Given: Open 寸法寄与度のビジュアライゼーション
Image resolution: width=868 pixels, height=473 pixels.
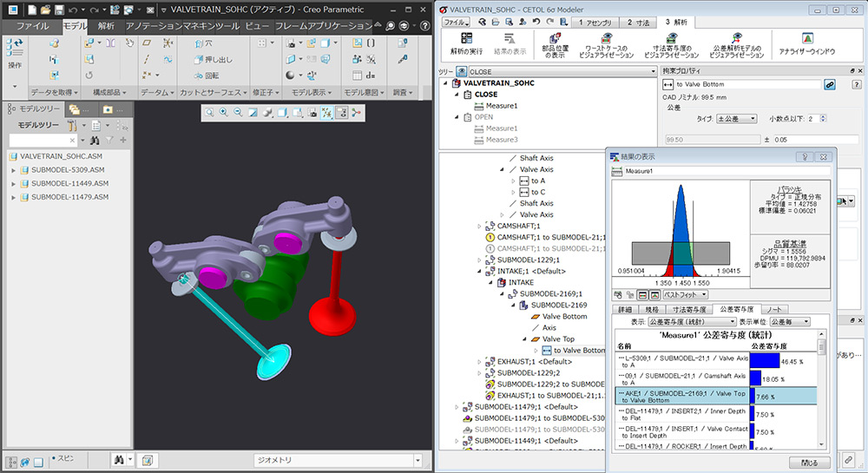Looking at the screenshot, I should click(671, 45).
